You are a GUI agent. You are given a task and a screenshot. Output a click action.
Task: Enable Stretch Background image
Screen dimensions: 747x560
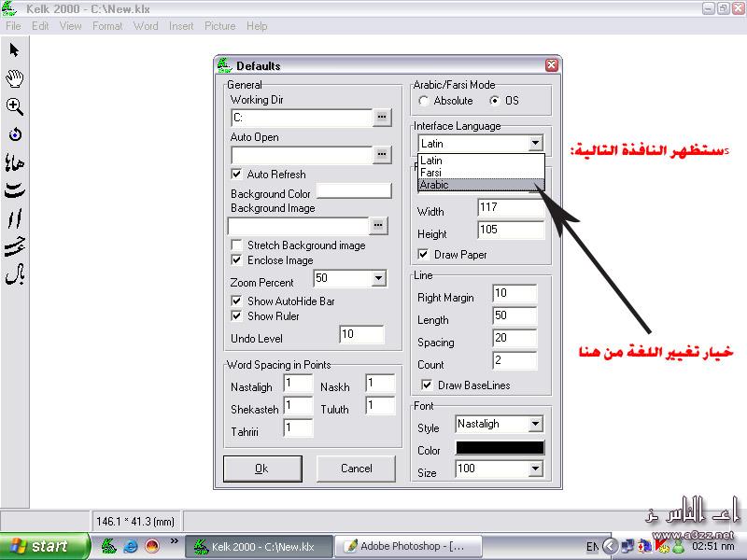click(x=236, y=245)
